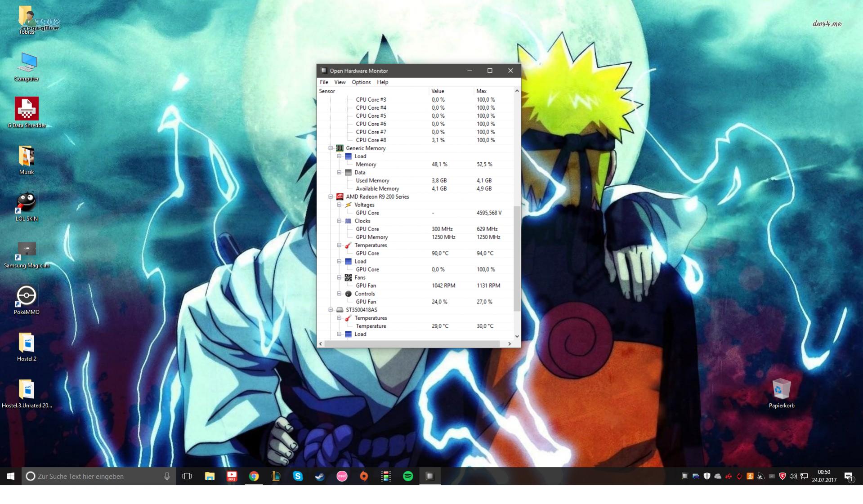The image size is (863, 504).
Task: Select the GPU Memory clock row
Action: [415, 237]
